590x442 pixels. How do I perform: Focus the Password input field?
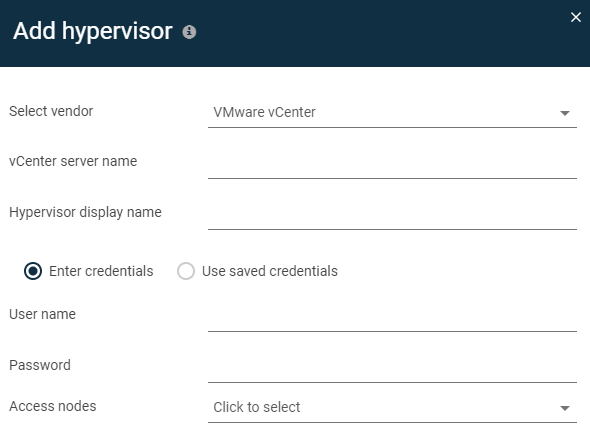[x=392, y=368]
